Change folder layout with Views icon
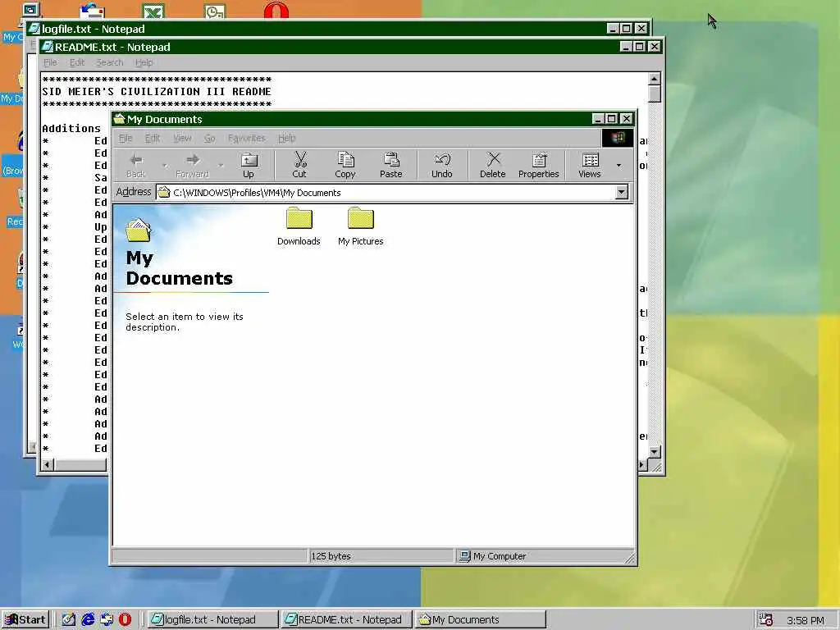 click(590, 165)
